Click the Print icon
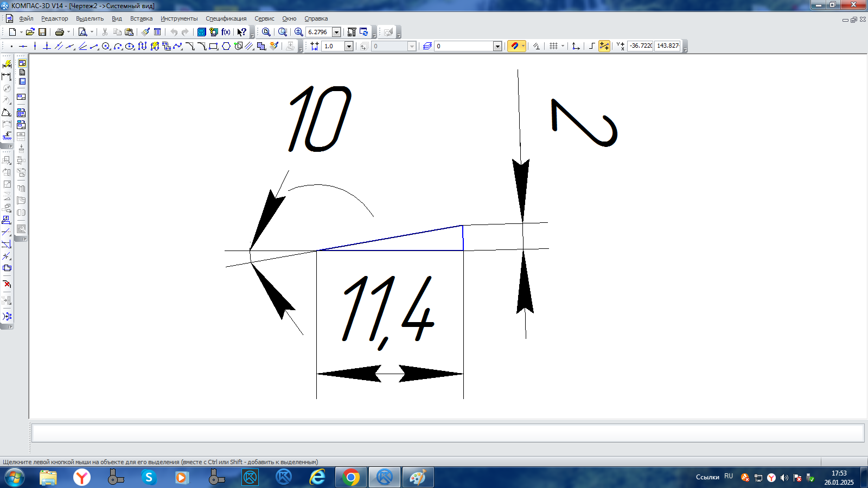This screenshot has width=868, height=488. coord(60,32)
